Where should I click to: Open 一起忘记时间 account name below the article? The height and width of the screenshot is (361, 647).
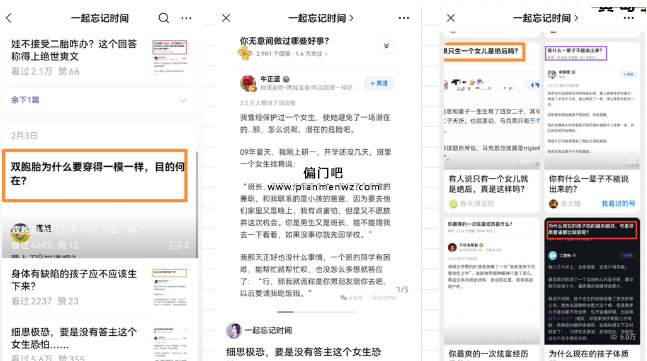click(268, 330)
